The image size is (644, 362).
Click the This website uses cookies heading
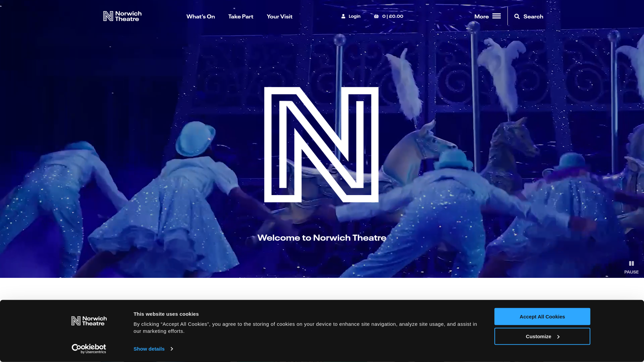point(166,314)
